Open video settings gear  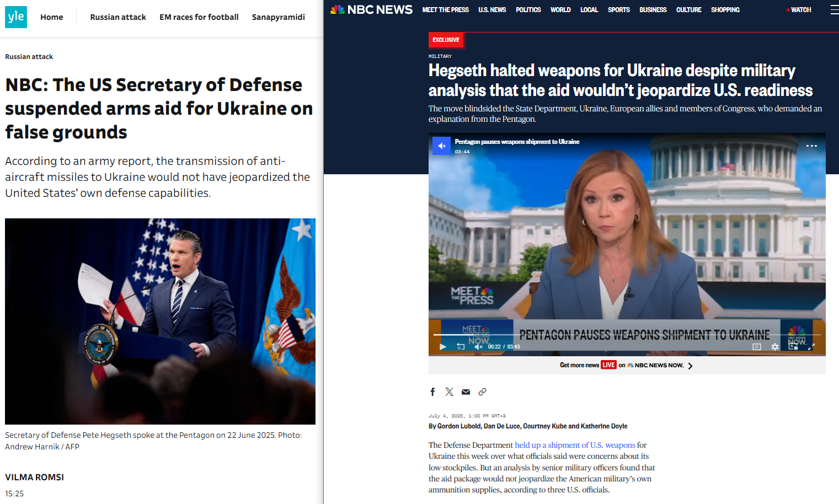click(775, 347)
